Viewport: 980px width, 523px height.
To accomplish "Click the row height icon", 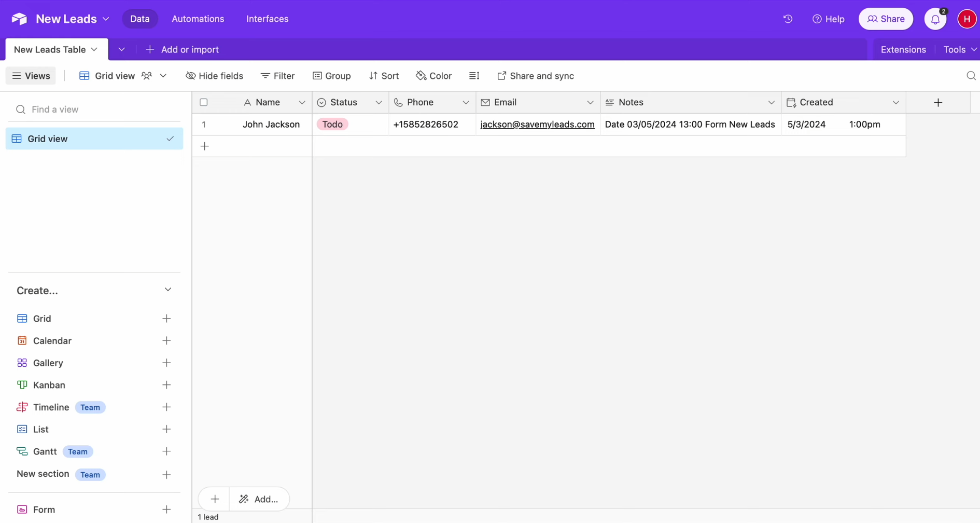I will pyautogui.click(x=474, y=76).
